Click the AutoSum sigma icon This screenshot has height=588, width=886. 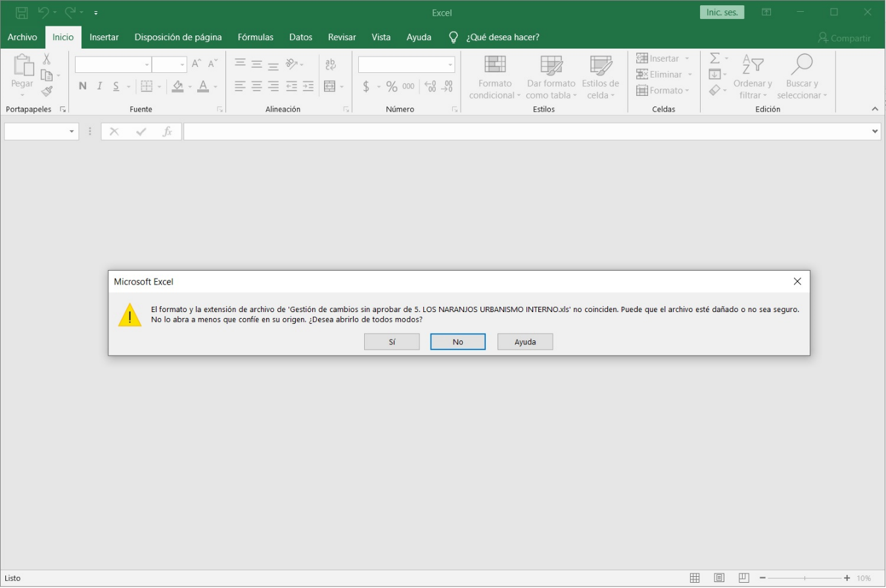tap(714, 58)
